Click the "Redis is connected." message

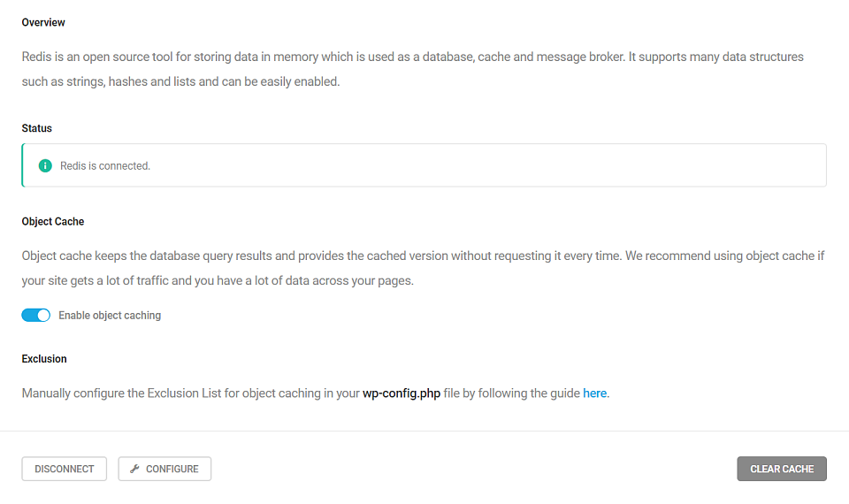click(105, 165)
